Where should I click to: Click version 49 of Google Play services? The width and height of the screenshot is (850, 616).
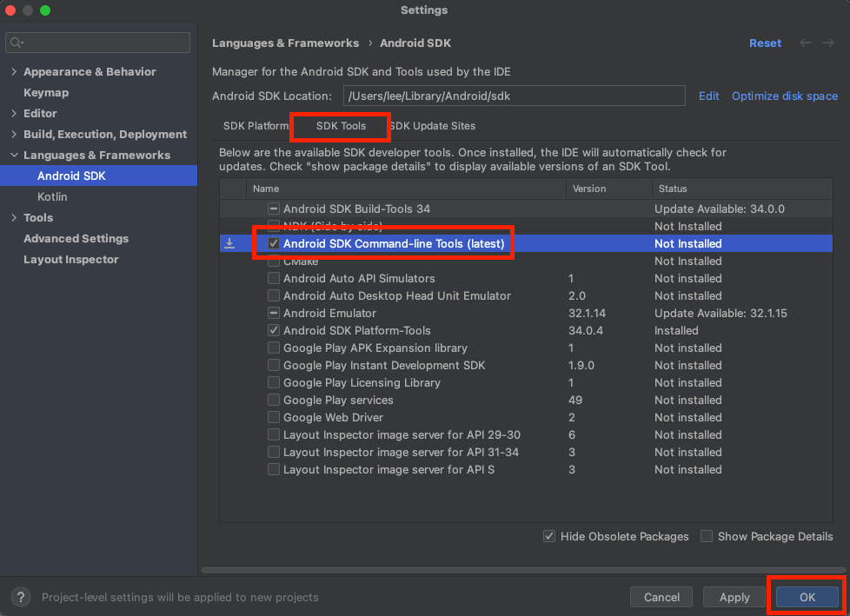tap(575, 400)
